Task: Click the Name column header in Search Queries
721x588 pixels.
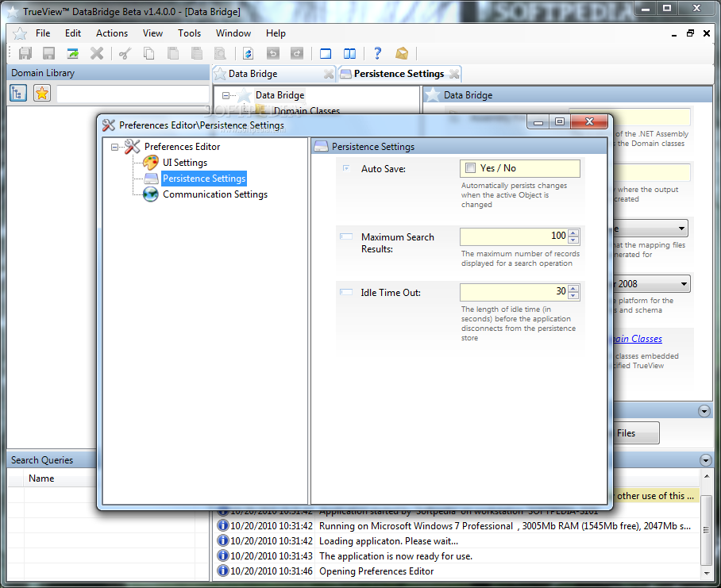Action: click(41, 478)
